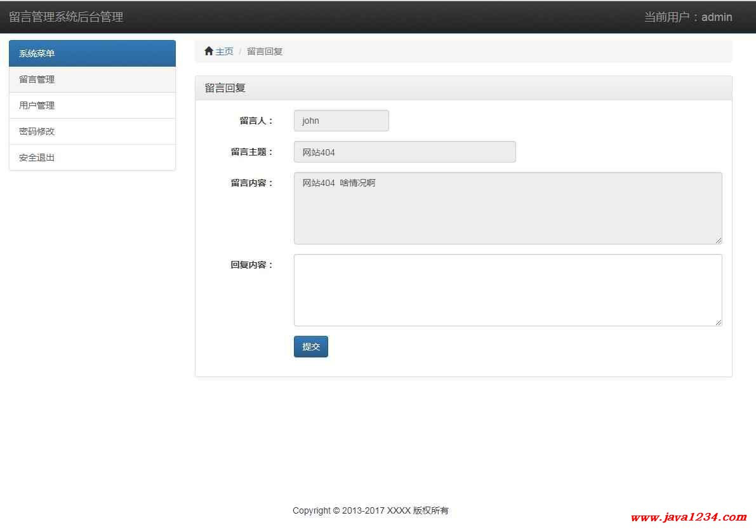Viewport: 756px width, 532px height.
Task: Grab the 留言内容 textarea resize handle
Action: point(719,241)
